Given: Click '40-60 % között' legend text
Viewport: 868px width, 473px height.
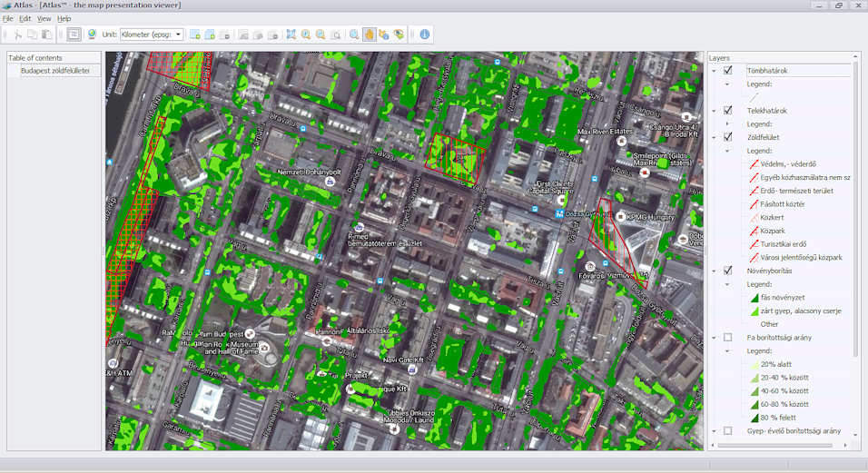Looking at the screenshot, I should click(784, 391).
